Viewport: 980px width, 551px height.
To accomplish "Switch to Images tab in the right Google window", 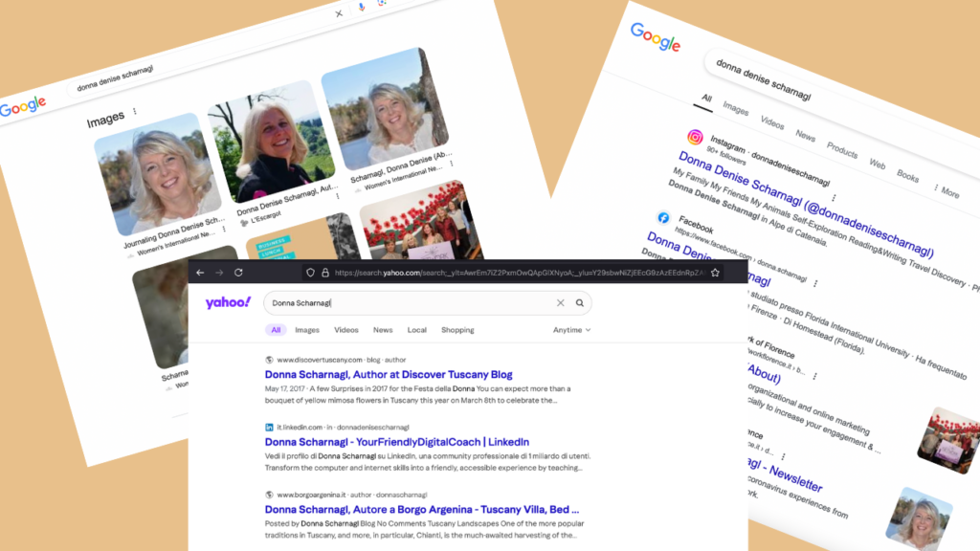I will (736, 109).
